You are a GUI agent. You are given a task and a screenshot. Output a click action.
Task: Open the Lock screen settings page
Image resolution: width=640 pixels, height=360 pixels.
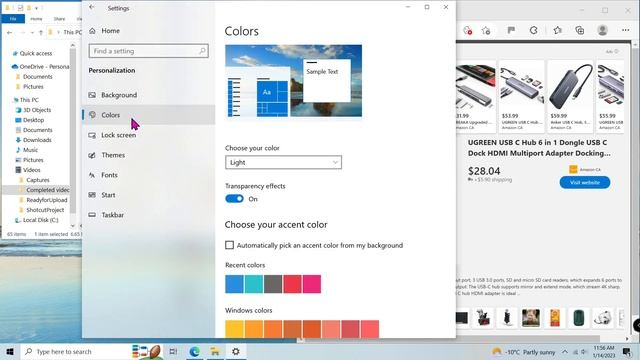click(x=149, y=135)
